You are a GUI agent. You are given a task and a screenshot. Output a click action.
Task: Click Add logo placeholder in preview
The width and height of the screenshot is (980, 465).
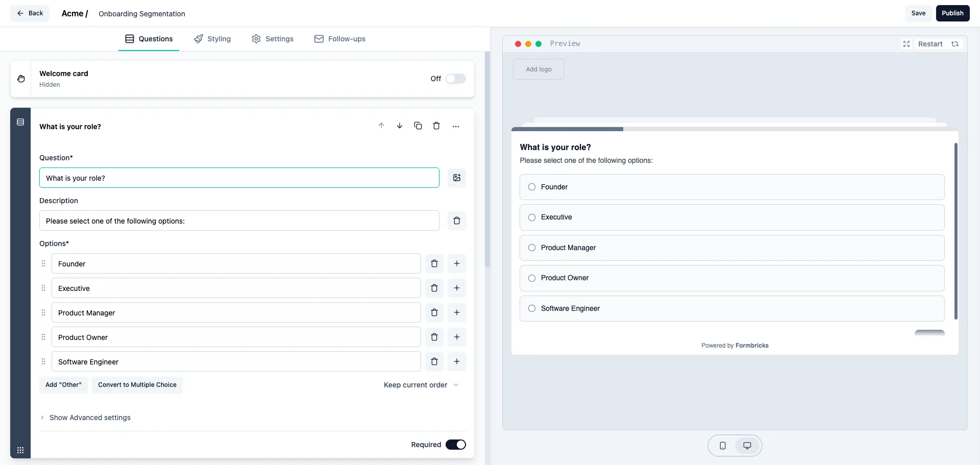click(538, 69)
